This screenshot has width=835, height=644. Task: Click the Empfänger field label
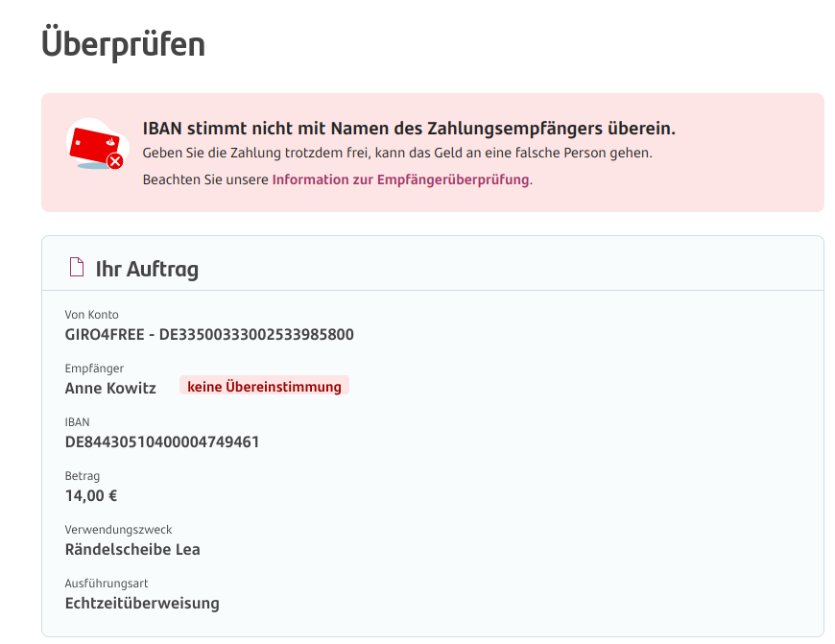pos(94,369)
